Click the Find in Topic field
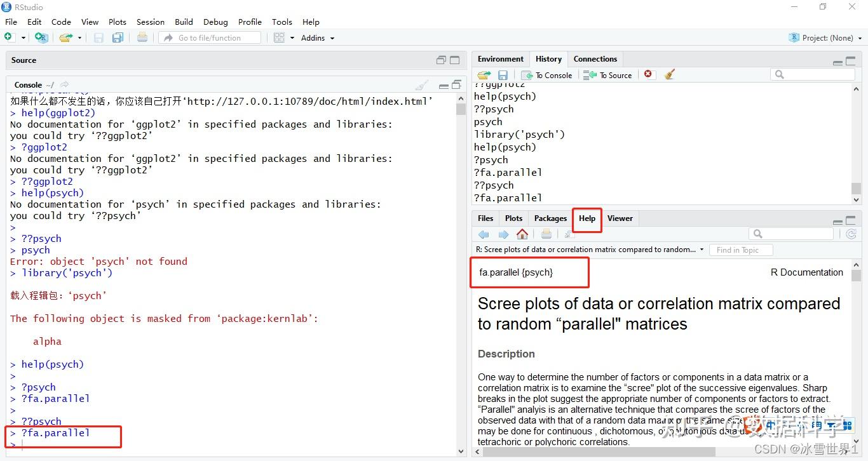Image resolution: width=868 pixels, height=461 pixels. (741, 250)
